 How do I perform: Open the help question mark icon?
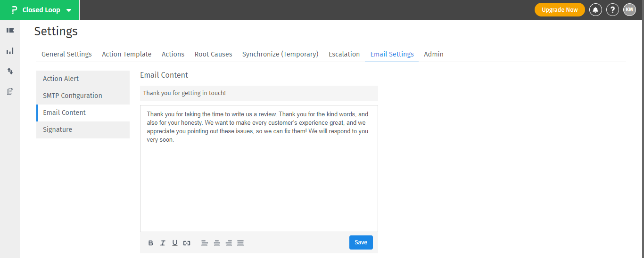[612, 10]
